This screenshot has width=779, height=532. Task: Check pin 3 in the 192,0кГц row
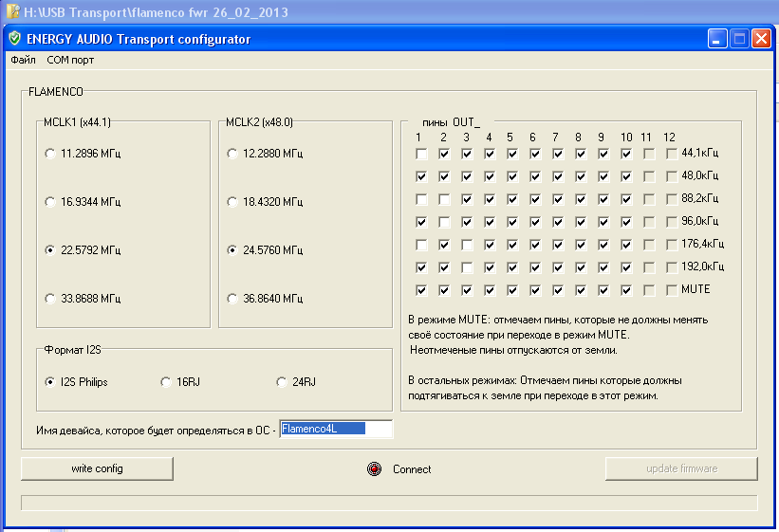tap(467, 267)
